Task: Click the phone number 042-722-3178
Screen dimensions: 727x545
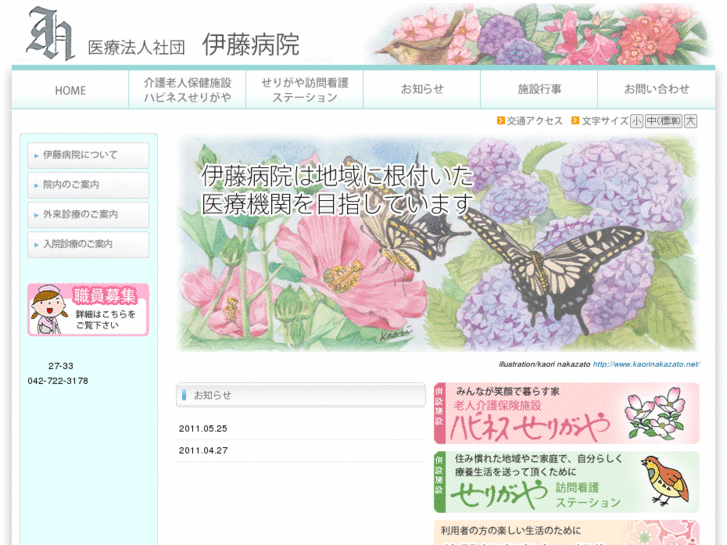Action: point(58,381)
